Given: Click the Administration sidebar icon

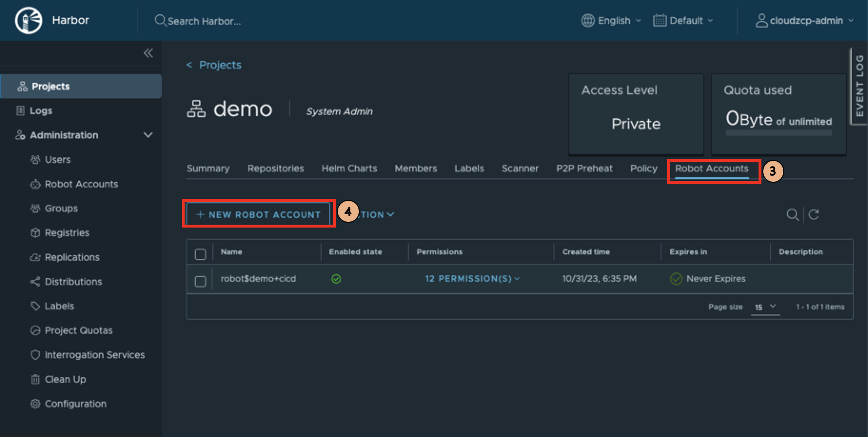Looking at the screenshot, I should click(x=20, y=135).
